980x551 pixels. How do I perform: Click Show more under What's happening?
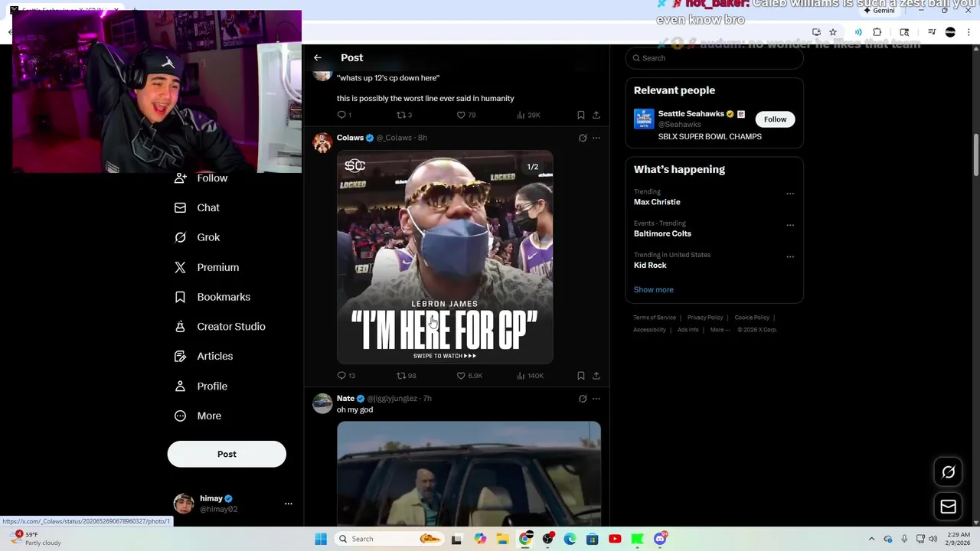pyautogui.click(x=653, y=290)
